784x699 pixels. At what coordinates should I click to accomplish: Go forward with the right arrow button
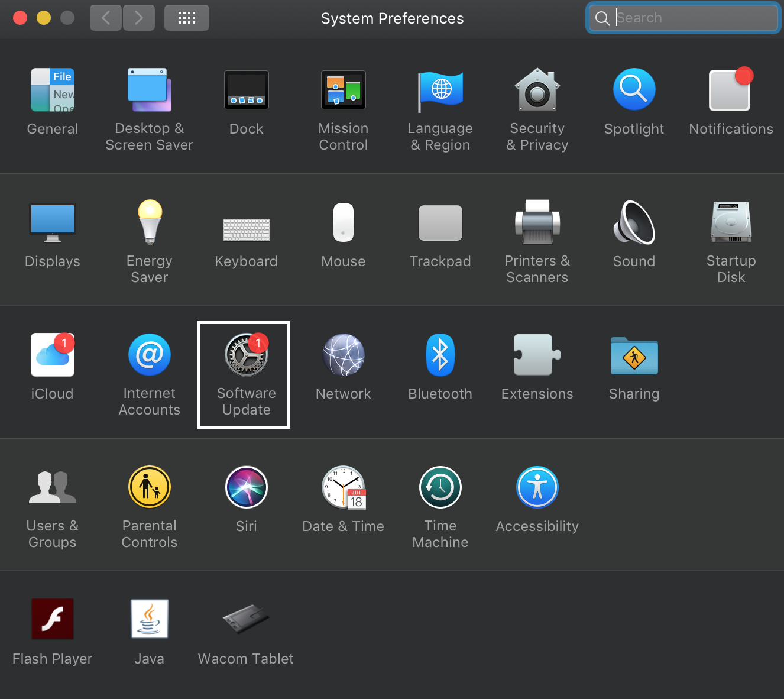pos(139,18)
